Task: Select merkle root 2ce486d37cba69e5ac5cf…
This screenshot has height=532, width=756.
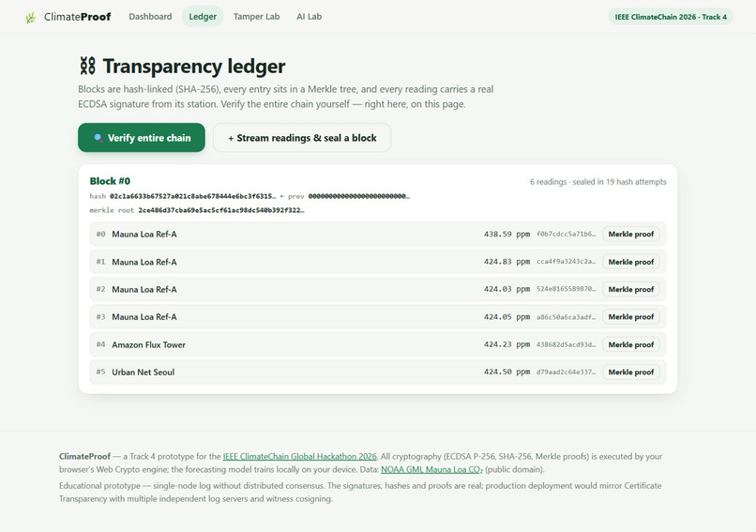Action: (221, 210)
